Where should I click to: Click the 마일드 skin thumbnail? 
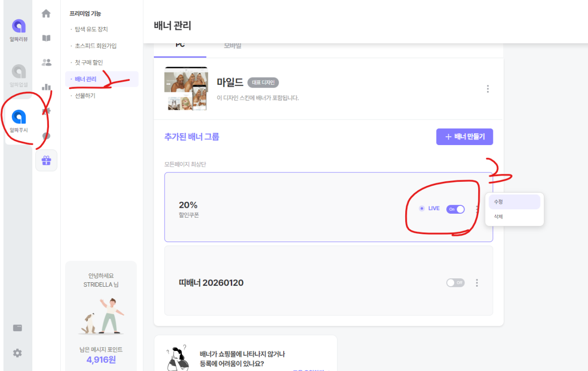point(186,89)
